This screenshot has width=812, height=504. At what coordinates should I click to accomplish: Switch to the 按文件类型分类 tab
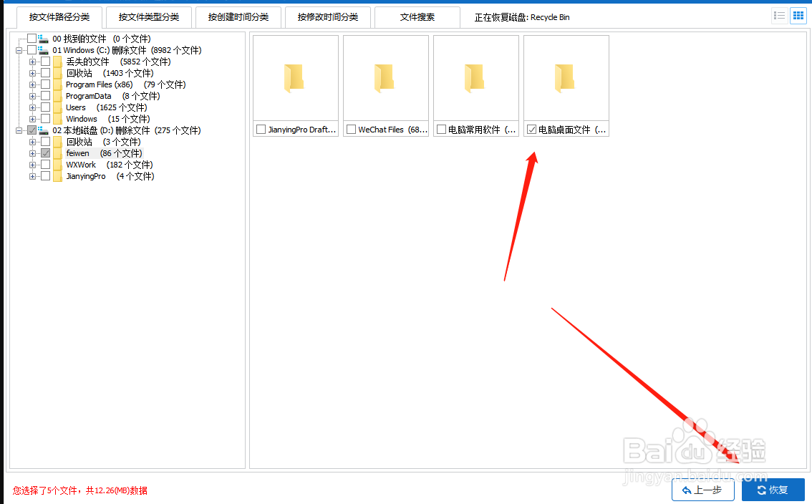[148, 16]
